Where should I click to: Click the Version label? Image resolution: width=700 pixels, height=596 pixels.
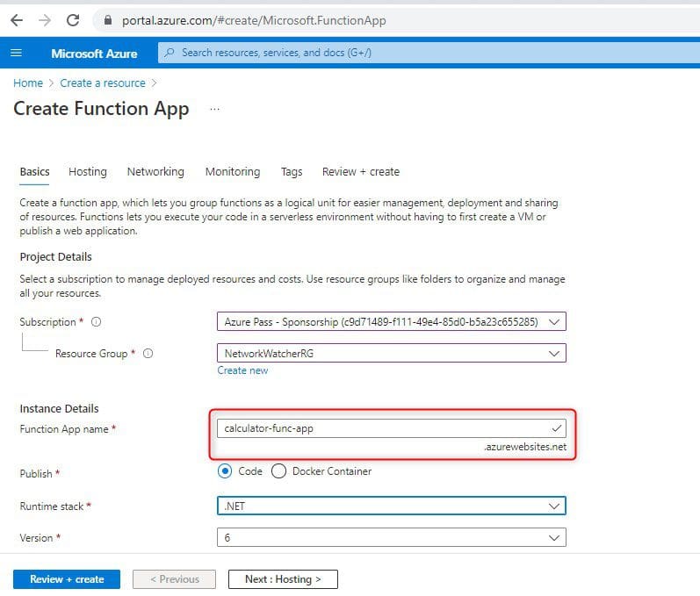[36, 538]
